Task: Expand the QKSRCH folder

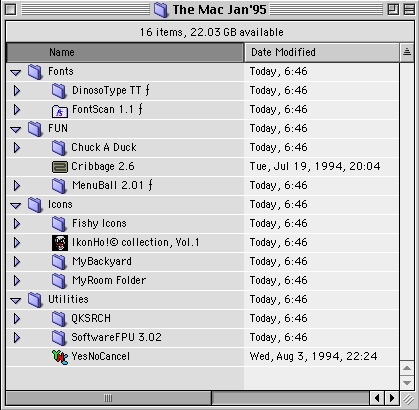Action: (x=17, y=319)
